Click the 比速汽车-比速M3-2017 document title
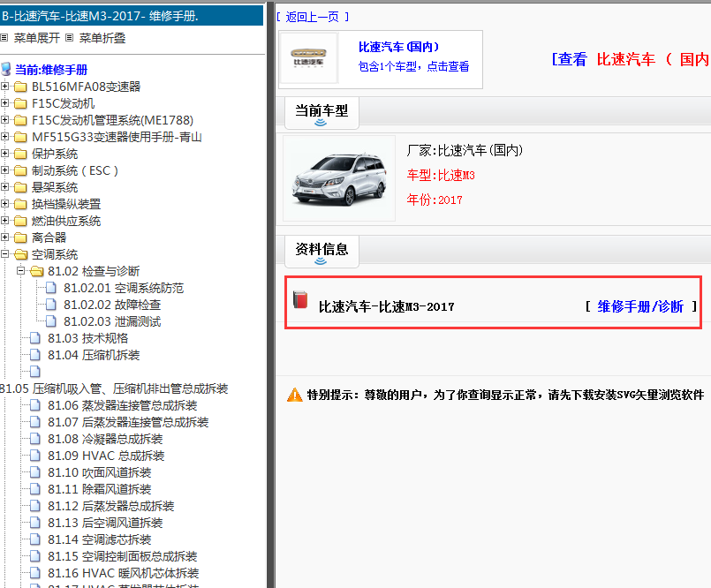Viewport: 711px width, 588px height. 386,307
